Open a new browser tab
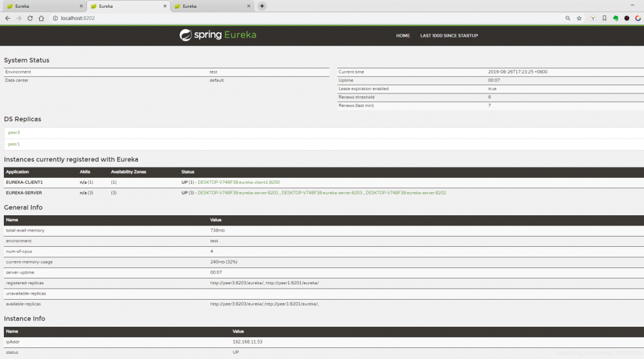Viewport: 644px width, 359px height. click(x=262, y=6)
